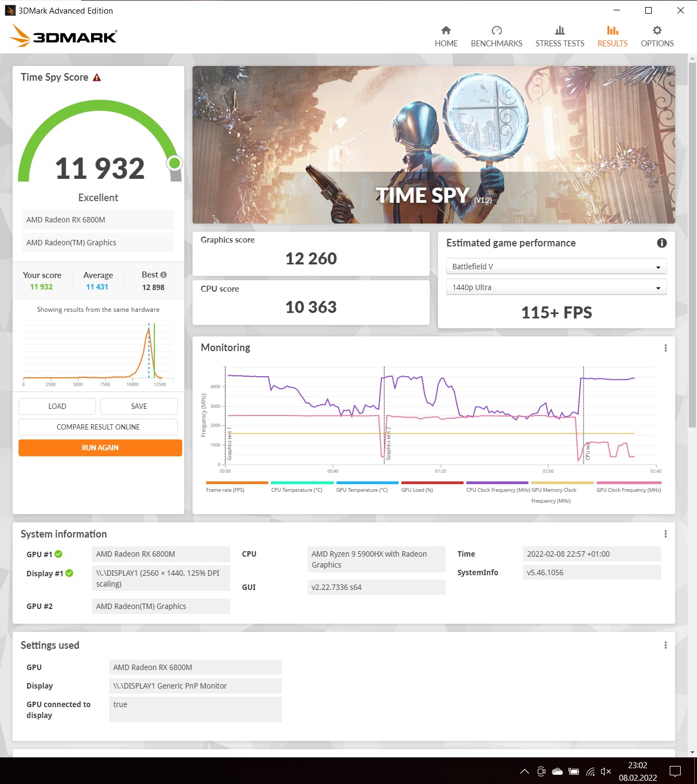
Task: Click the Time value 2022-02-08 22:57
Action: 592,554
